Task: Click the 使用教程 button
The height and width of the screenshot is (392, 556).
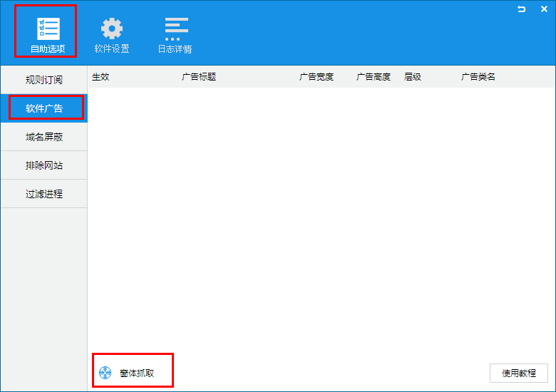Action: tap(519, 373)
